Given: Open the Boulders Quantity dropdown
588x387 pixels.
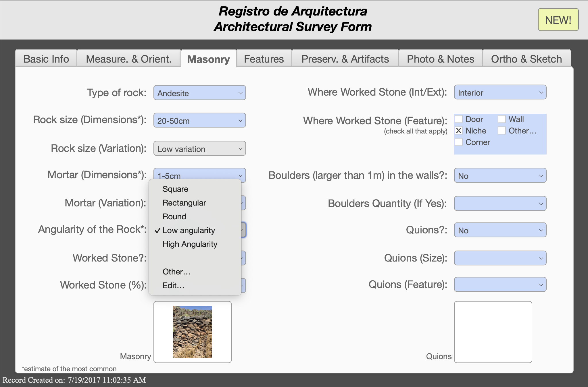Looking at the screenshot, I should pyautogui.click(x=500, y=204).
